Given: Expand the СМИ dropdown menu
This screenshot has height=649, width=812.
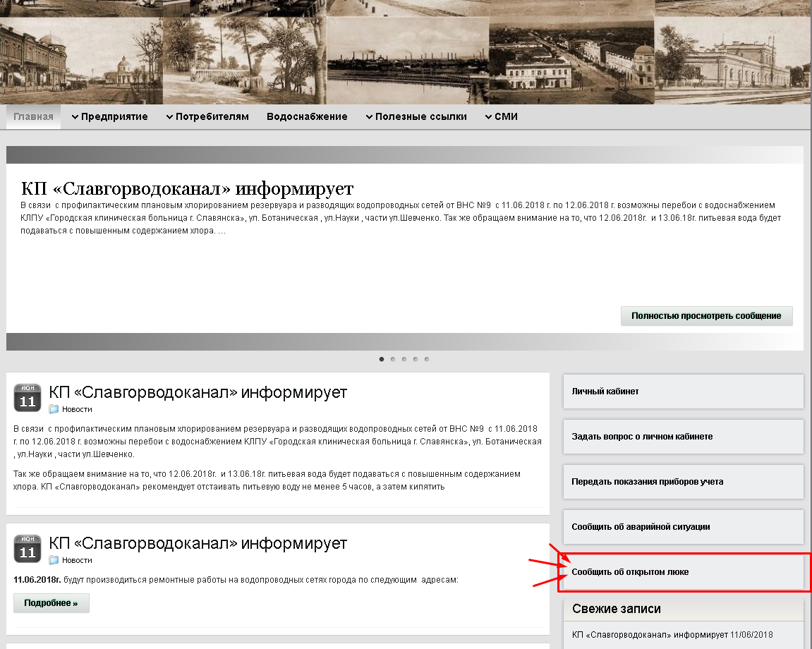Looking at the screenshot, I should tap(501, 116).
